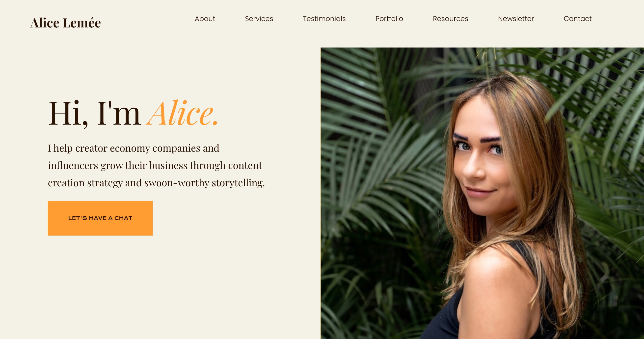The image size is (644, 339).
Task: Click the Let's Have a Chat button
Action: coord(100,218)
